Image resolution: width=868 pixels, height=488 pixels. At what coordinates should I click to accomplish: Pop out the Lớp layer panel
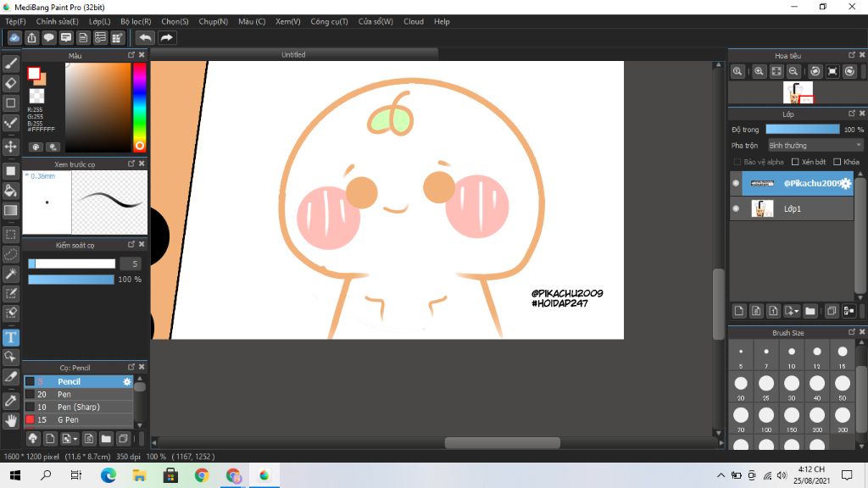click(851, 114)
